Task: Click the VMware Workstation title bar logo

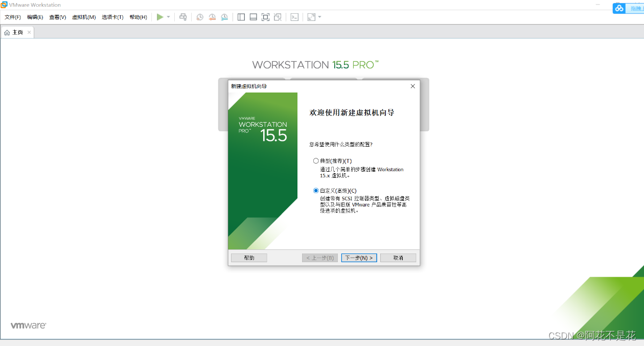Action: [x=4, y=5]
